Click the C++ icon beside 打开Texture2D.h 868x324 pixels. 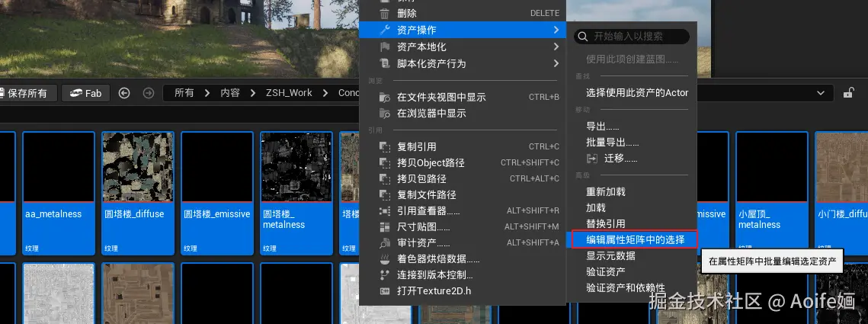[384, 291]
